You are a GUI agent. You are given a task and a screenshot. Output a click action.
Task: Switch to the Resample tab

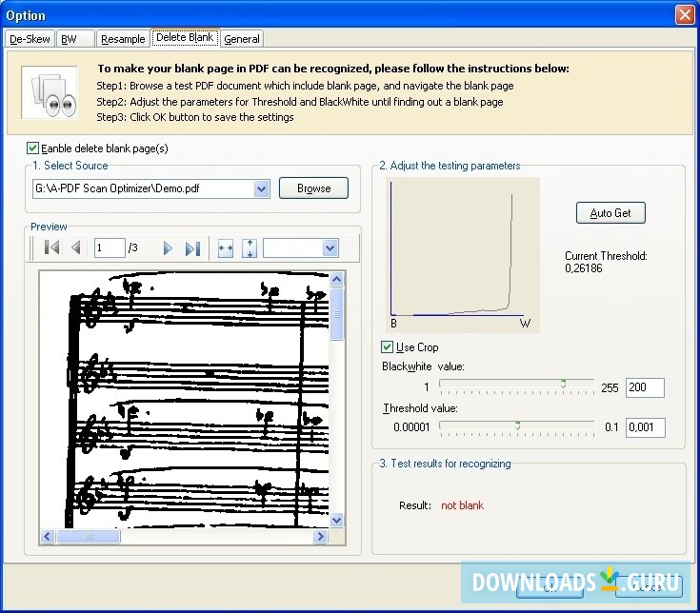coord(123,39)
